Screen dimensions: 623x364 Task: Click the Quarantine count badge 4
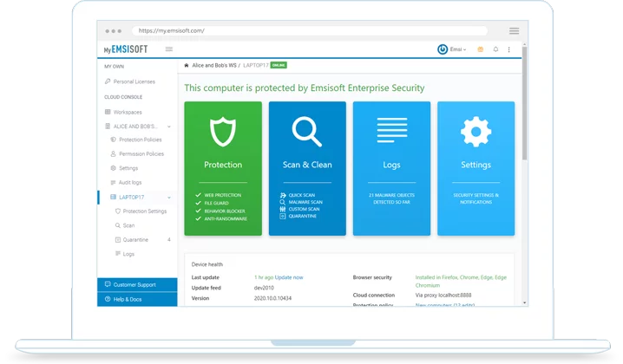click(x=169, y=240)
